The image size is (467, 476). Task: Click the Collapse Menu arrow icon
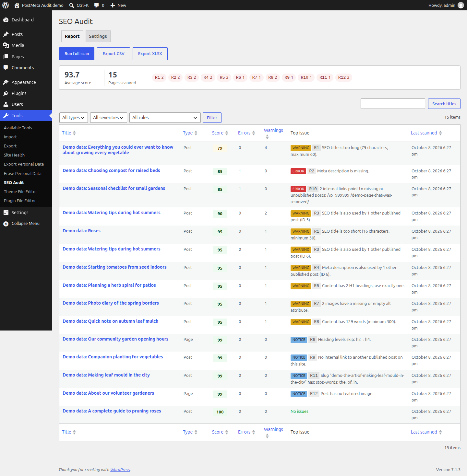(6, 224)
